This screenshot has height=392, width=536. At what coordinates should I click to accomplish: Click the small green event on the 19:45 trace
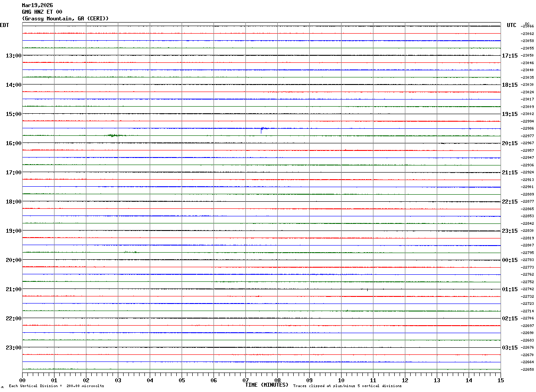coord(131,252)
